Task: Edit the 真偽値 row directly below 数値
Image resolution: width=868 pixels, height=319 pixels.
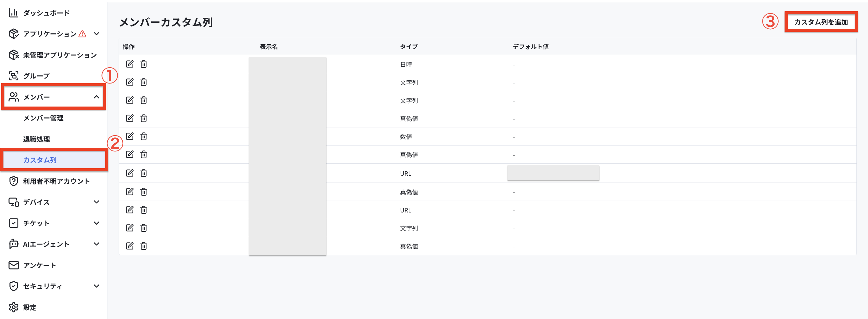Action: [x=130, y=155]
